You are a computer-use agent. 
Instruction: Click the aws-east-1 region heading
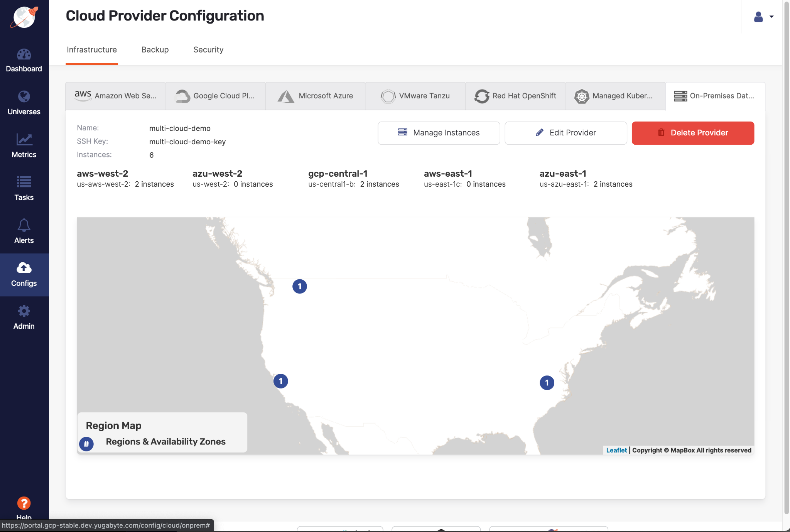[448, 174]
